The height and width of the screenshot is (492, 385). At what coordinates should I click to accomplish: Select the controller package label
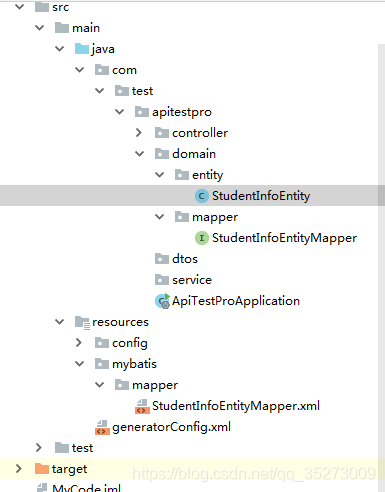200,133
